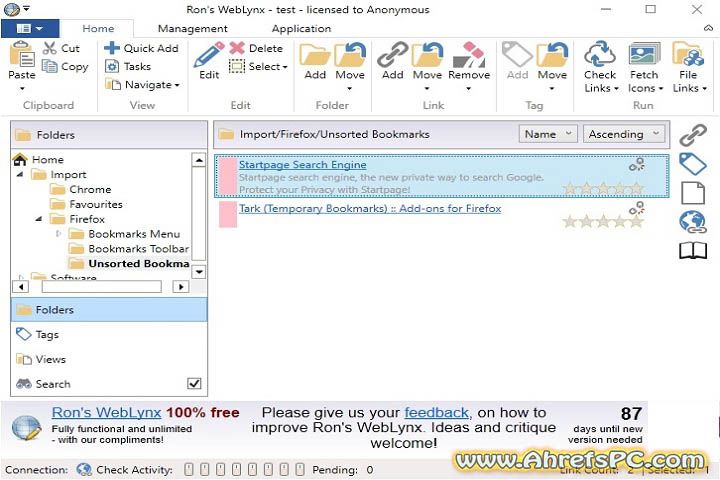Click the feedback link in the banner
Screen dimensions: 720x480
[436, 412]
